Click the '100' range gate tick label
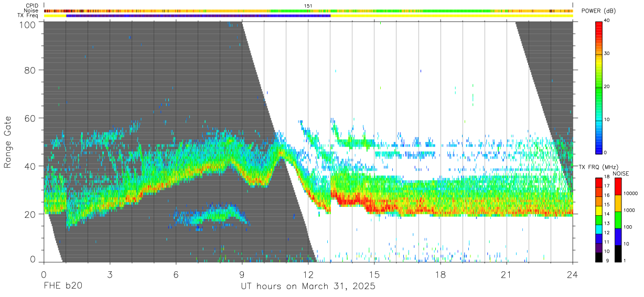 pos(27,24)
